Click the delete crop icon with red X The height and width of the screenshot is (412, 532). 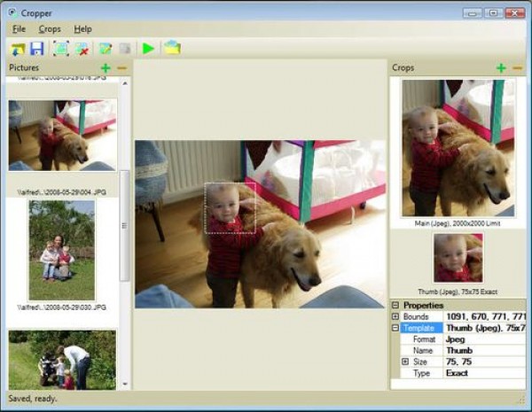tap(82, 48)
